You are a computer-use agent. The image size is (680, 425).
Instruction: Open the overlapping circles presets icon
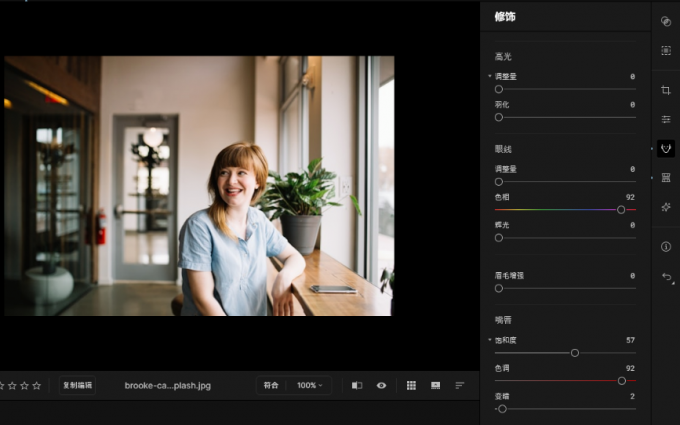click(666, 21)
